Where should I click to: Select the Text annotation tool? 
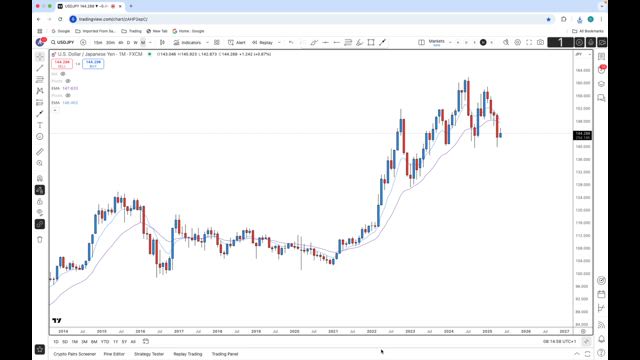click(40, 125)
